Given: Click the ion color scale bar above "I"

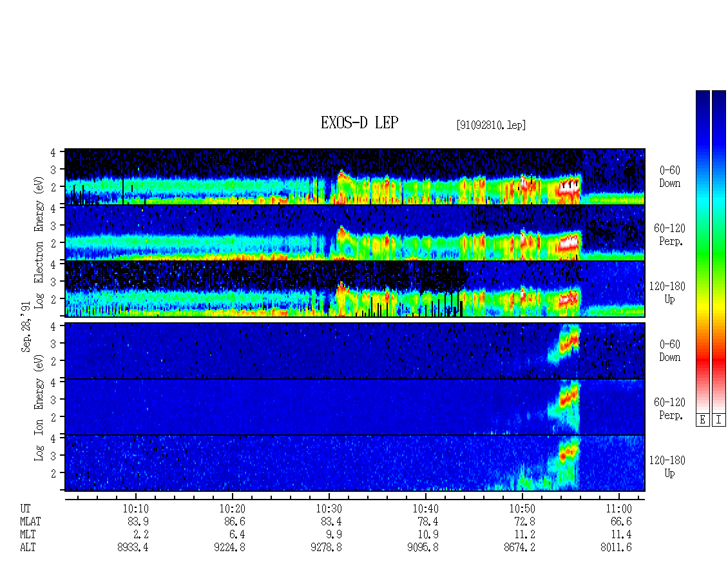Looking at the screenshot, I should [719, 251].
